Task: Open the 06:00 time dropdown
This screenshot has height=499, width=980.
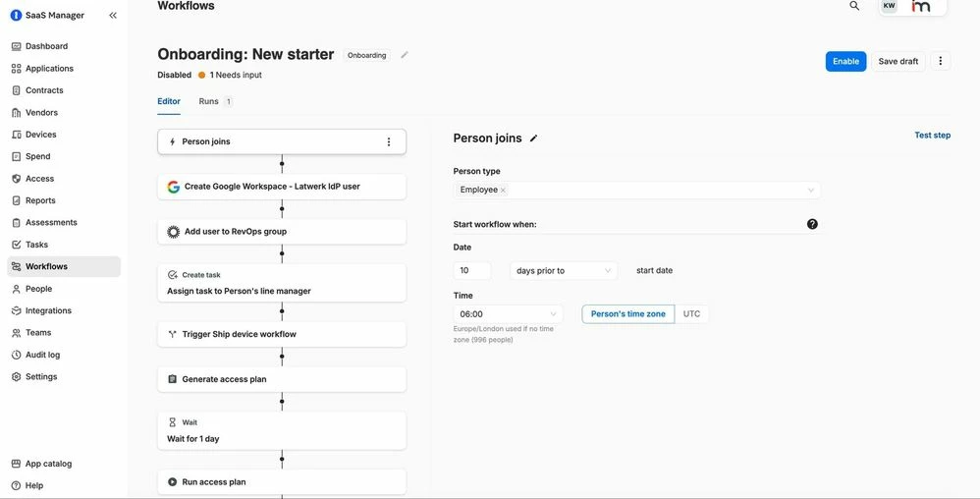Action: pyautogui.click(x=508, y=314)
